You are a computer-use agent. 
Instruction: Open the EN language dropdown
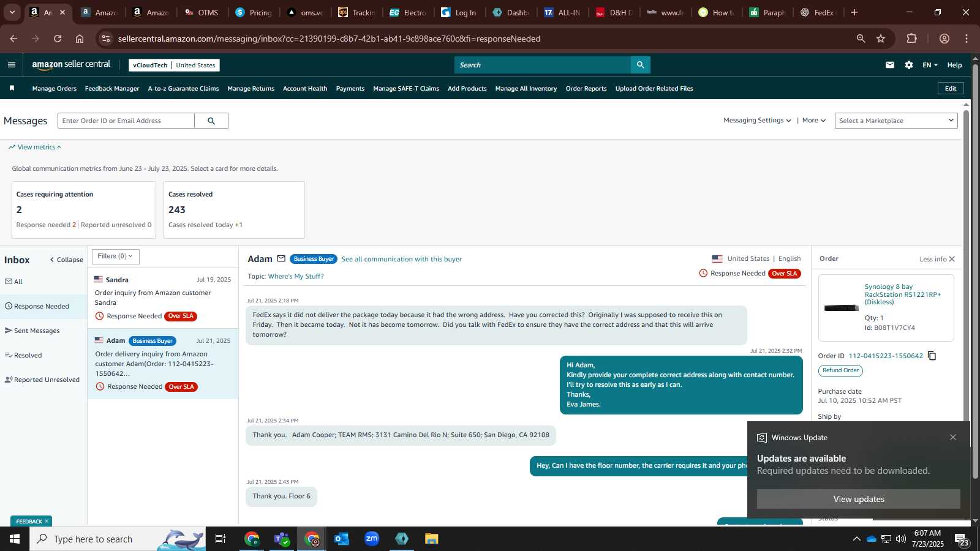[x=930, y=65]
